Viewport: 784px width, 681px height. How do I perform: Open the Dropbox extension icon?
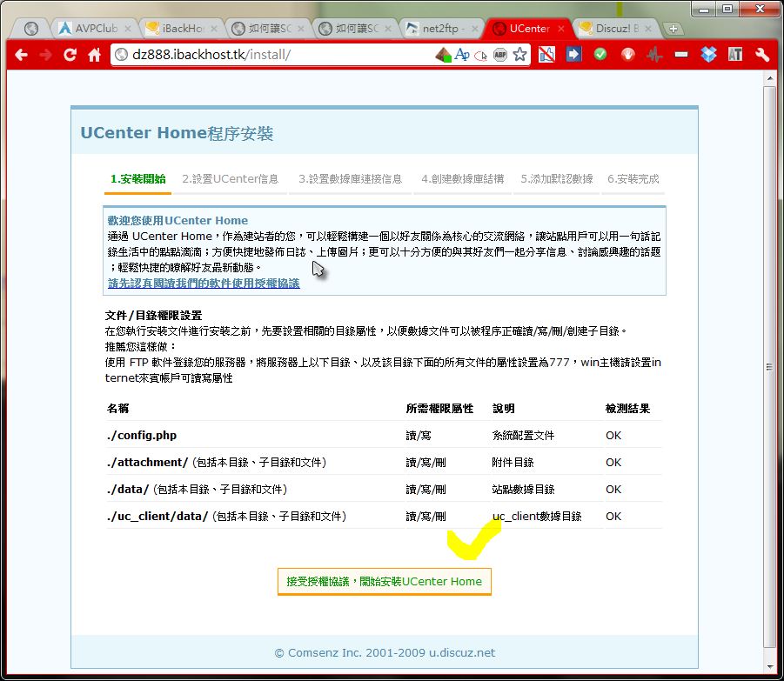(x=708, y=55)
